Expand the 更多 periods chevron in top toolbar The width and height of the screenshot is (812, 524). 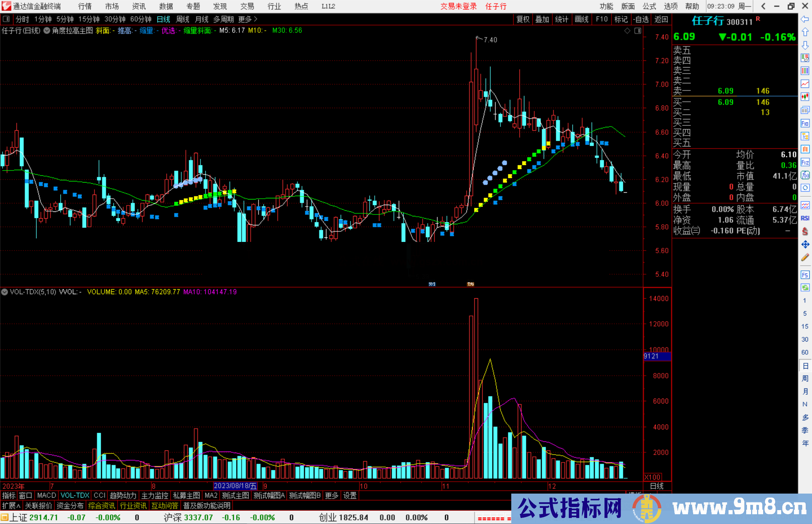tap(256, 19)
